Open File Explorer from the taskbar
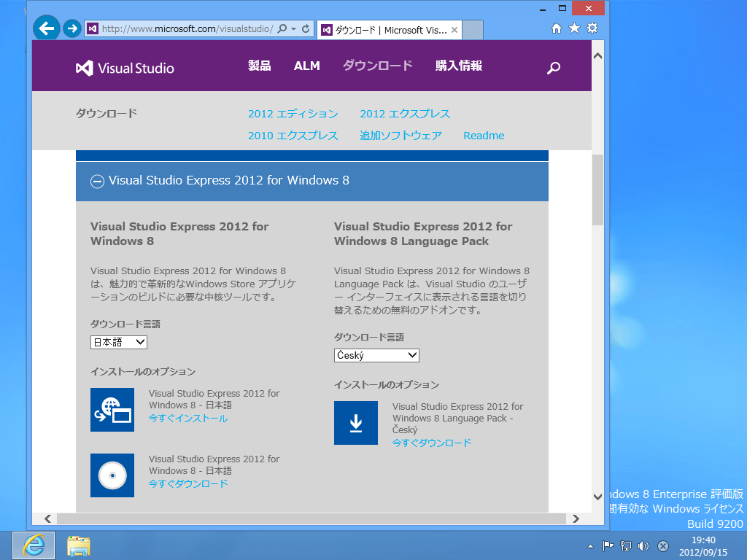 click(79, 545)
